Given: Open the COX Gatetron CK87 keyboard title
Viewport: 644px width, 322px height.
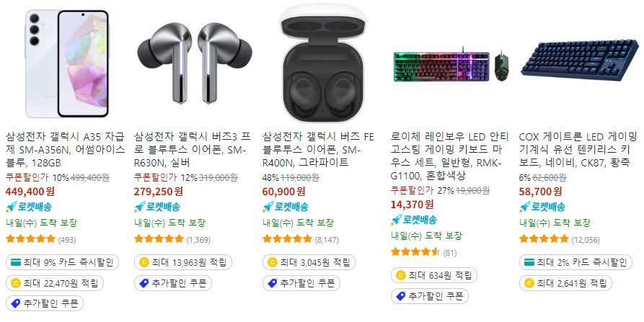Looking at the screenshot, I should (578, 149).
